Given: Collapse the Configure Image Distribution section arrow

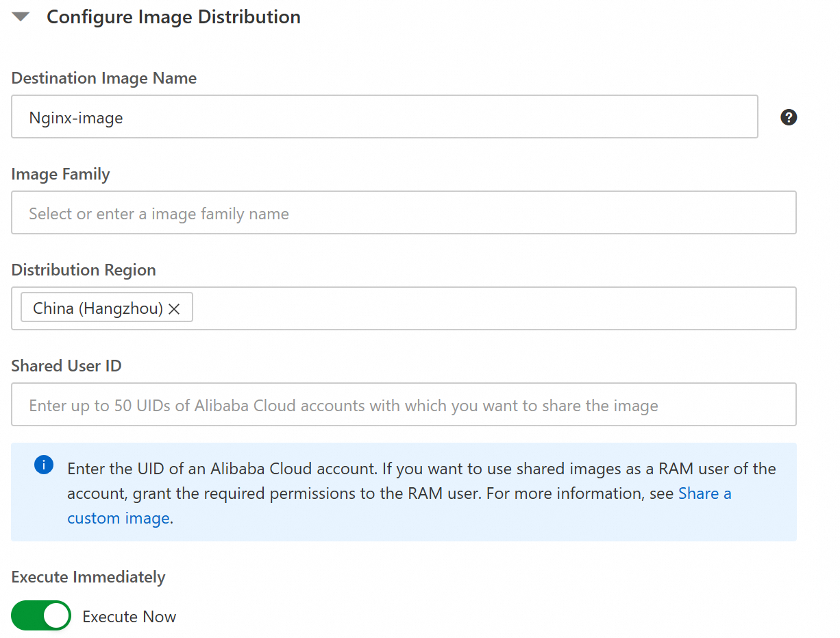Looking at the screenshot, I should [x=21, y=17].
